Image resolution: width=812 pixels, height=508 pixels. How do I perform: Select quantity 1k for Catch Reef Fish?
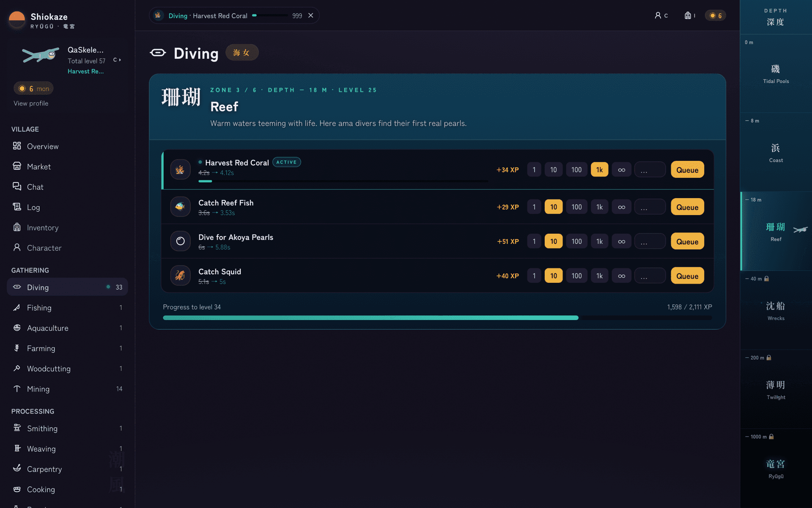[x=599, y=207]
